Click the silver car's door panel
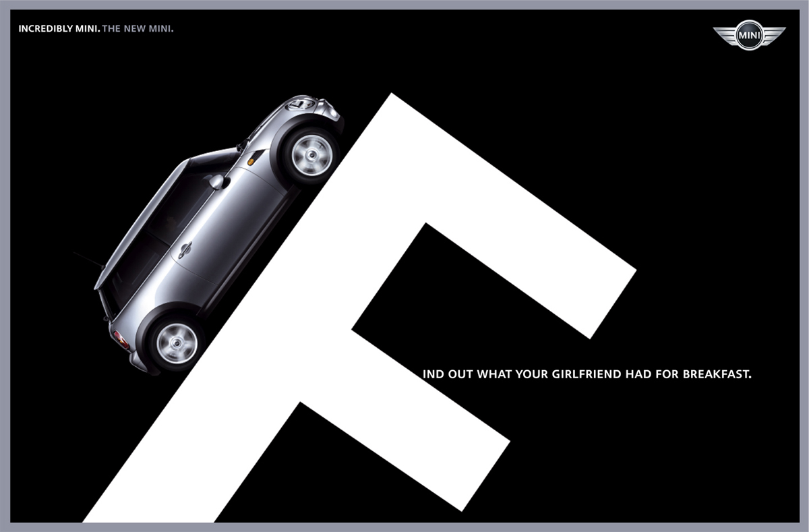This screenshot has width=809, height=532. (229, 229)
